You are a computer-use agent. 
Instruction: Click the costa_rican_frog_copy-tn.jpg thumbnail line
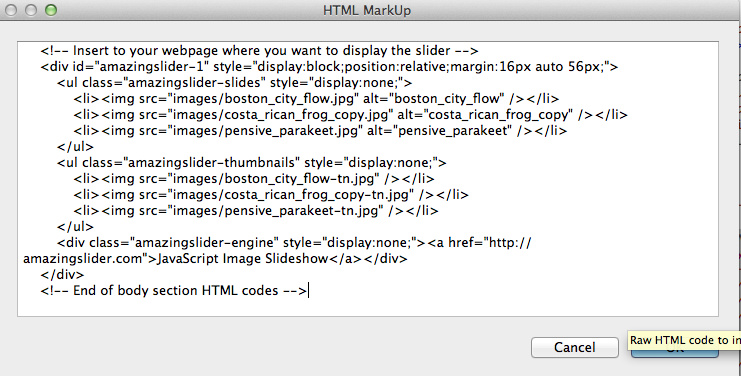(x=271, y=195)
